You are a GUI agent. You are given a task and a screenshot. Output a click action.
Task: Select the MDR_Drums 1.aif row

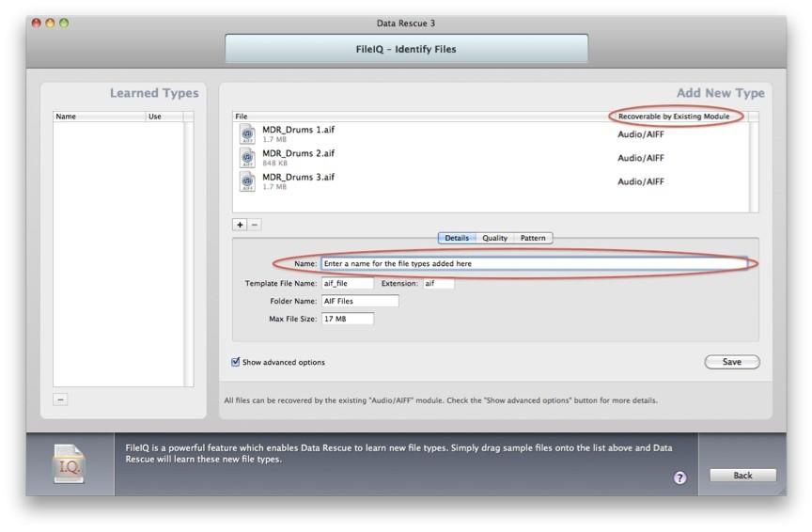(491, 134)
